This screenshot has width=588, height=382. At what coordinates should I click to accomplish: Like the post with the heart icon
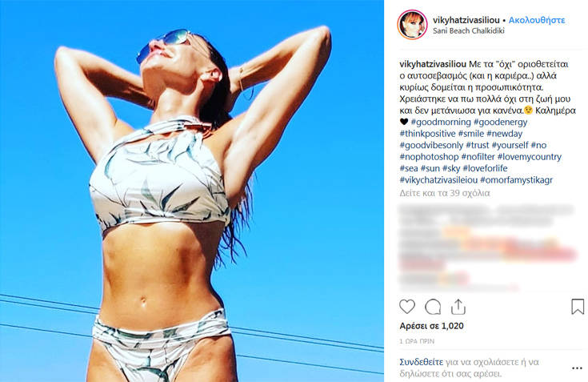(407, 307)
